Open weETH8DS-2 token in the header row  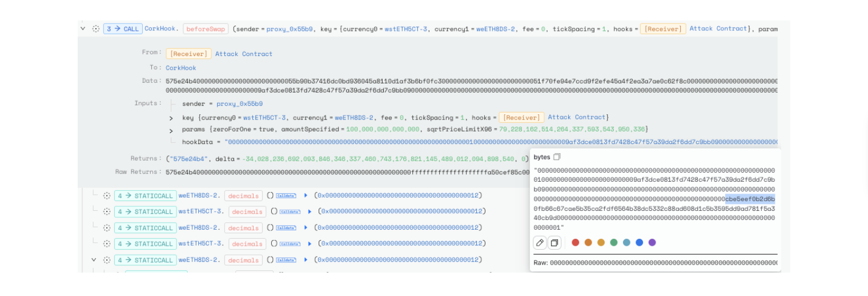(x=496, y=29)
